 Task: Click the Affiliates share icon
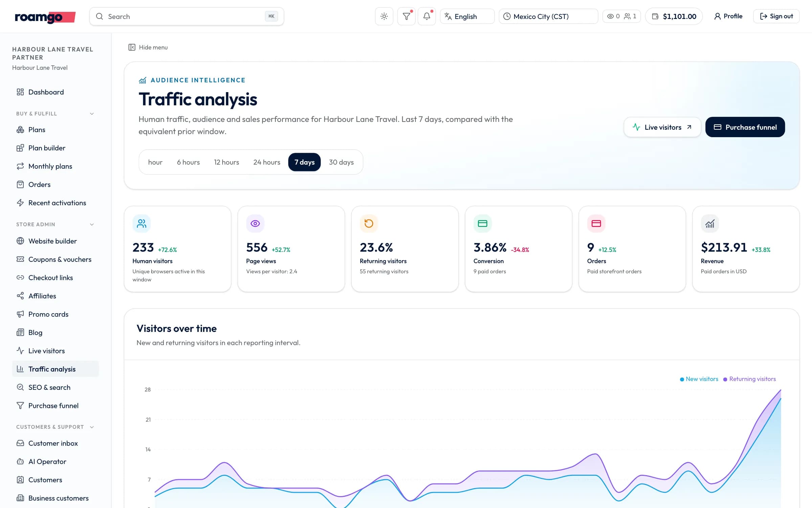tap(20, 296)
